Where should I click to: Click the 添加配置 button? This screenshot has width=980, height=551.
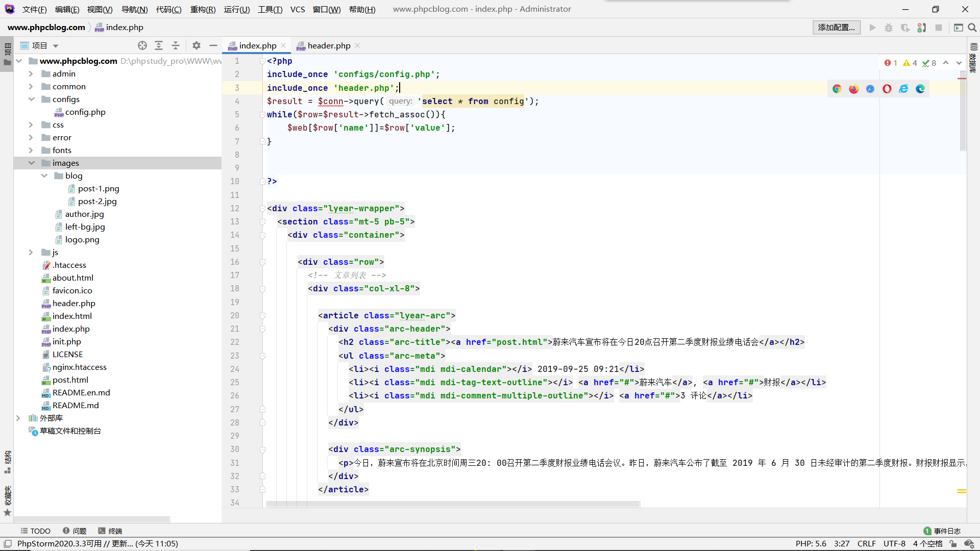[x=836, y=28]
